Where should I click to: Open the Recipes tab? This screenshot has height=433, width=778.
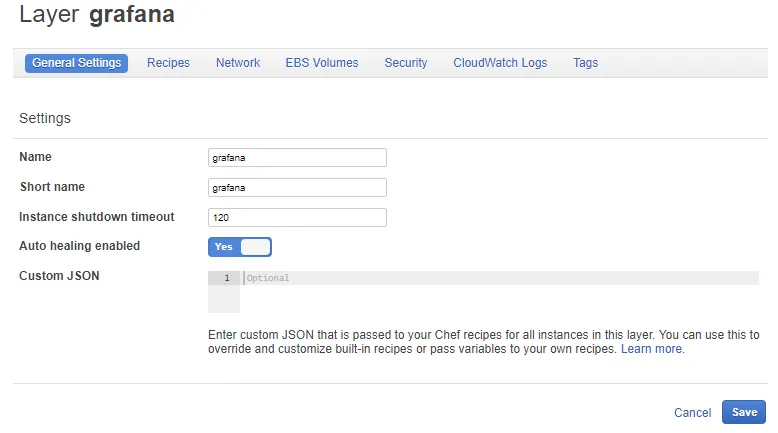[168, 63]
